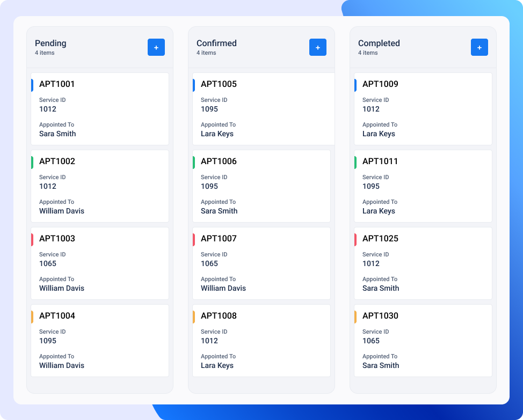
Task: Click service ID 1012 in card APT1025
Action: [x=371, y=263]
